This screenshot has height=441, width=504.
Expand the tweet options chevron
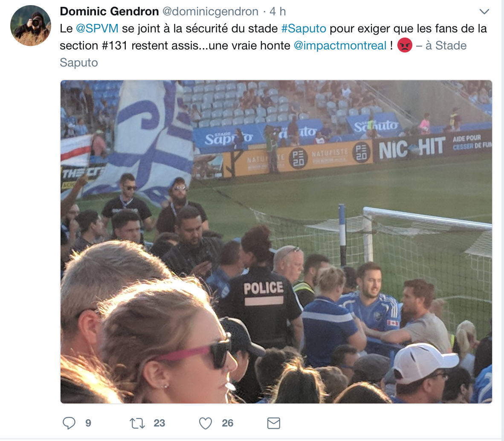point(484,12)
